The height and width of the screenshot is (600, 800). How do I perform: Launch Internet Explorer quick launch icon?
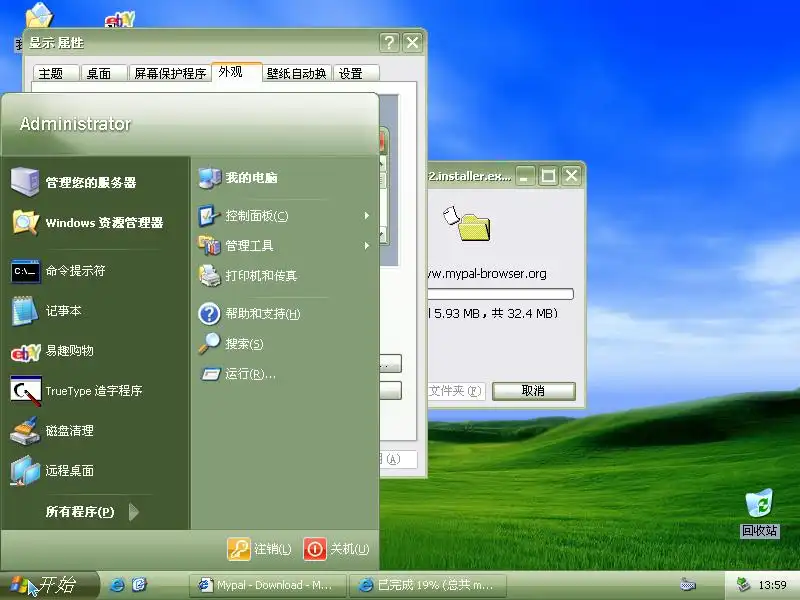pos(117,585)
